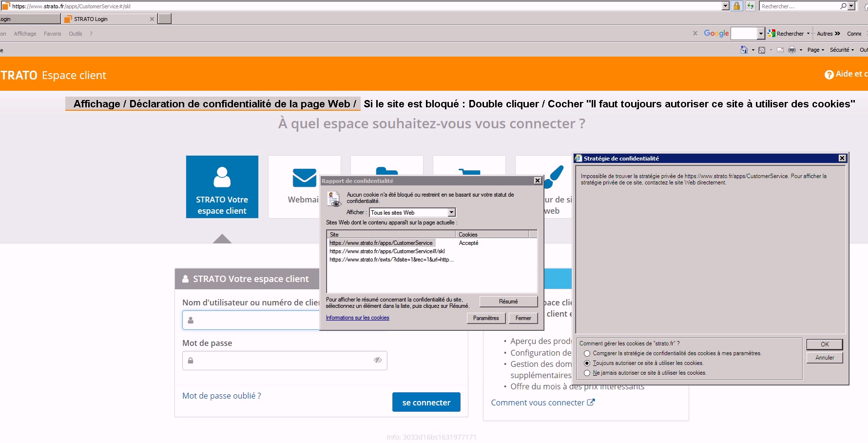Click the Site column header
Screen dimensions: 868x443
point(391,235)
